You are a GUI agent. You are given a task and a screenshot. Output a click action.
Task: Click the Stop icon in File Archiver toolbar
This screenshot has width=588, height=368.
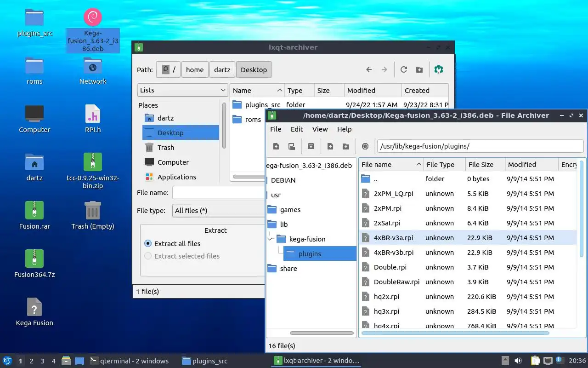(x=365, y=146)
